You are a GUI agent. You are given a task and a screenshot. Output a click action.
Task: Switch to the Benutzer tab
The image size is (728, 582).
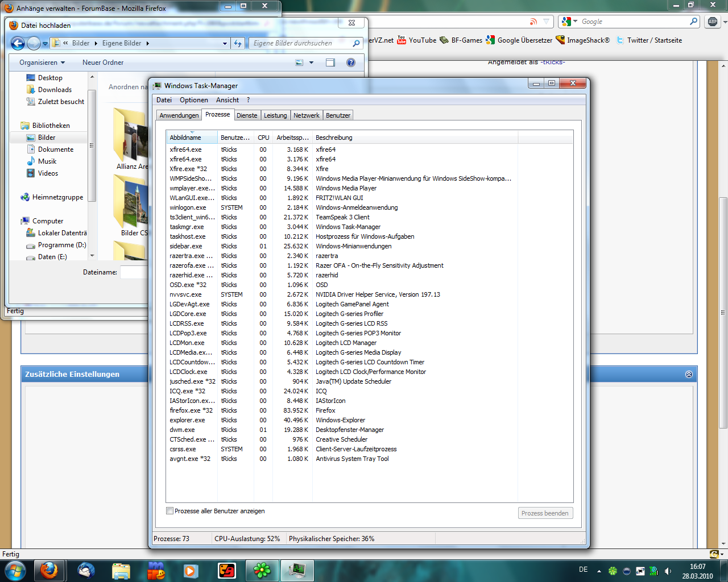(x=338, y=115)
